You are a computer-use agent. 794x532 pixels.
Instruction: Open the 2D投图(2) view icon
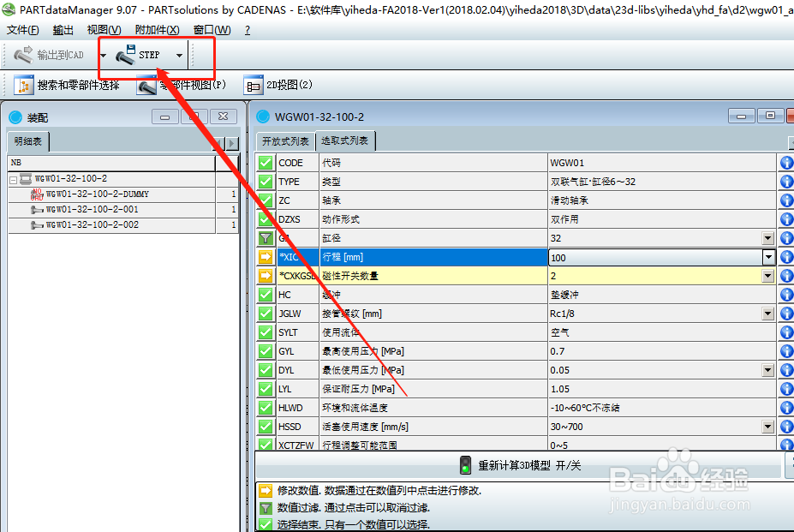(253, 87)
